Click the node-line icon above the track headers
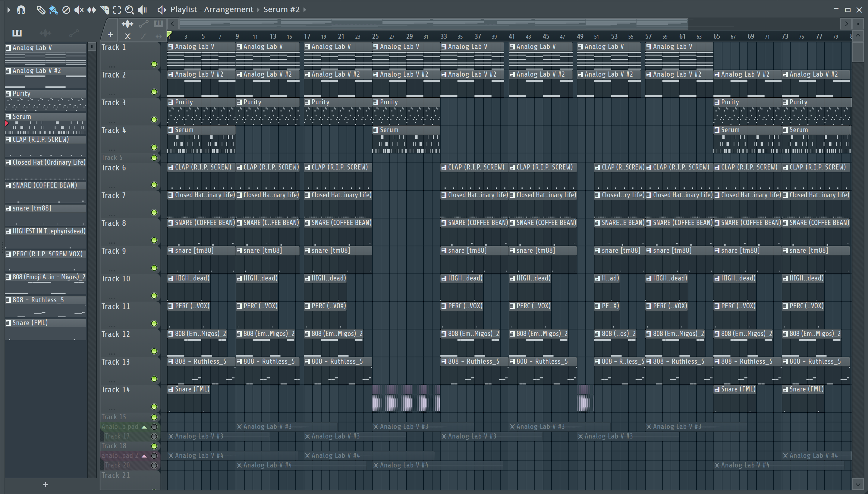Image resolution: width=868 pixels, height=494 pixels. [x=144, y=24]
